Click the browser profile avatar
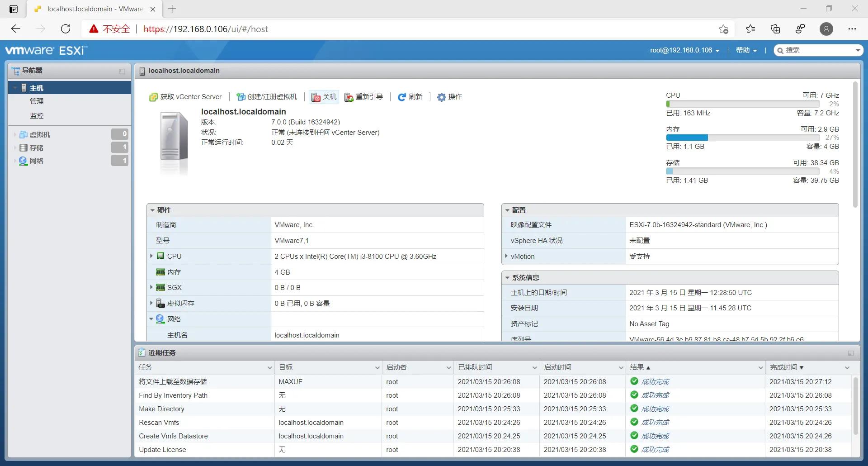The width and height of the screenshot is (868, 466). pos(826,29)
